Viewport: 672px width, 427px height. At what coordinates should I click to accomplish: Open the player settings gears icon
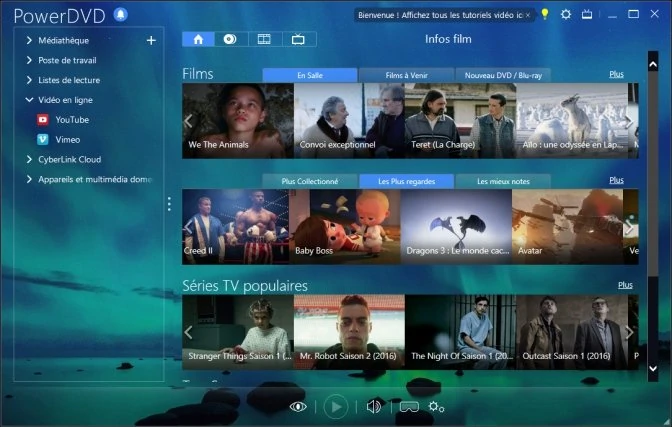point(436,406)
